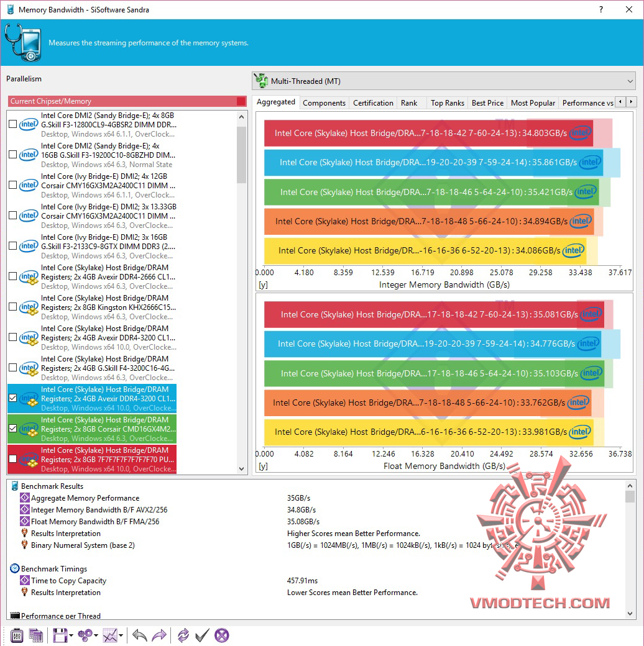Image resolution: width=644 pixels, height=646 pixels.
Task: Select the G.Skill F4-3200C16-4G entry
Action: pos(92,368)
